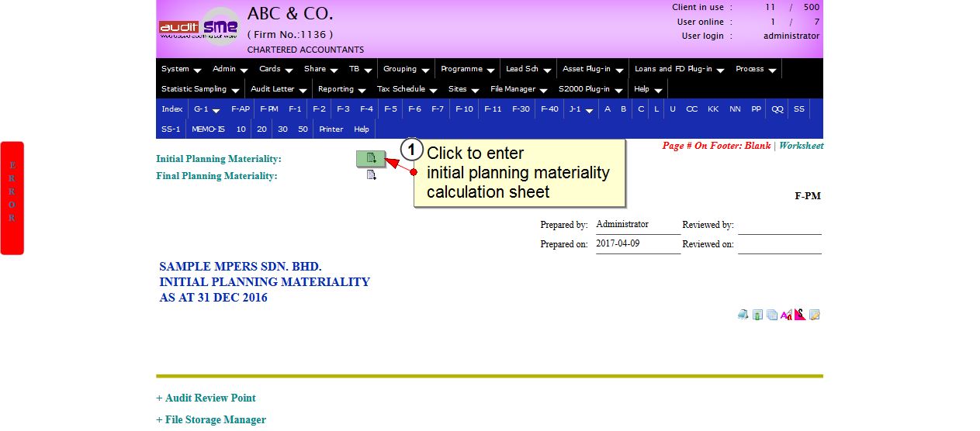Open the Grouping dropdown menu

coord(406,69)
